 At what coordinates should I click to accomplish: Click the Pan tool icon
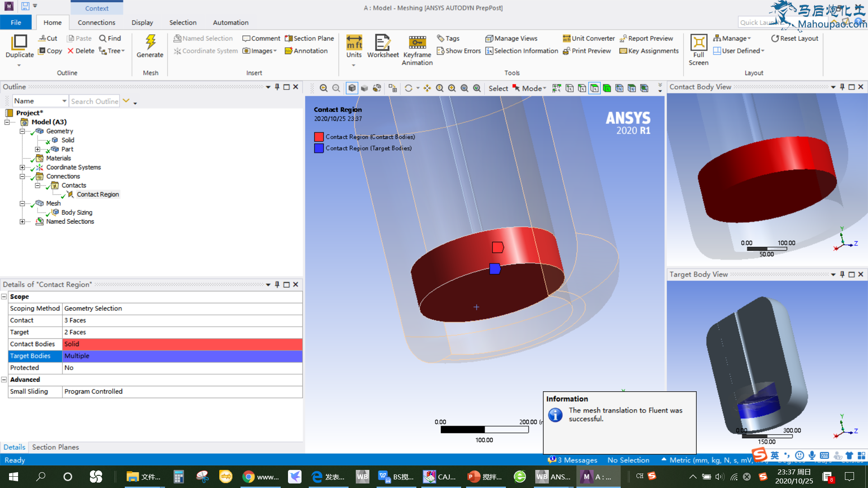(x=427, y=88)
